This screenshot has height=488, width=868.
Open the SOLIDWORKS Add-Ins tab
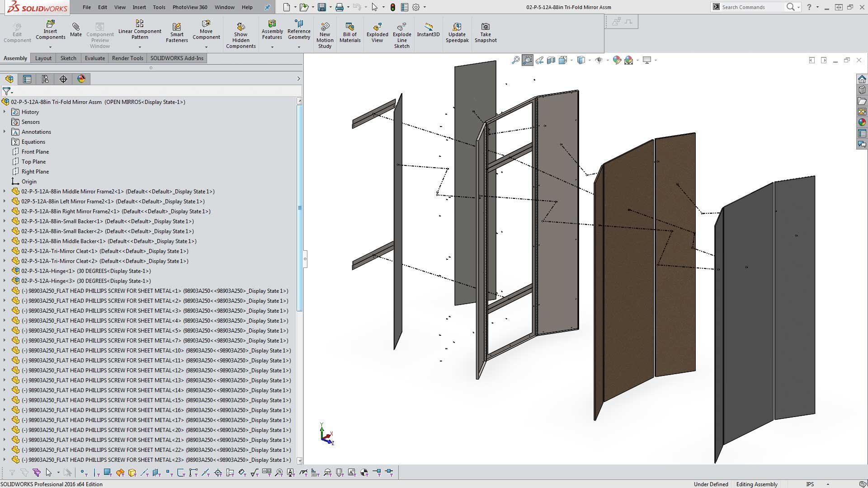click(177, 58)
